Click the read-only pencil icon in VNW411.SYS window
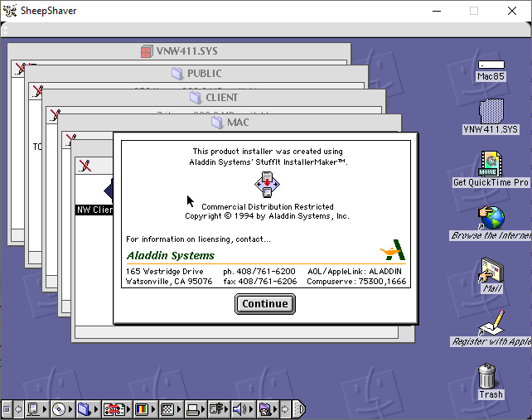 [x=20, y=69]
